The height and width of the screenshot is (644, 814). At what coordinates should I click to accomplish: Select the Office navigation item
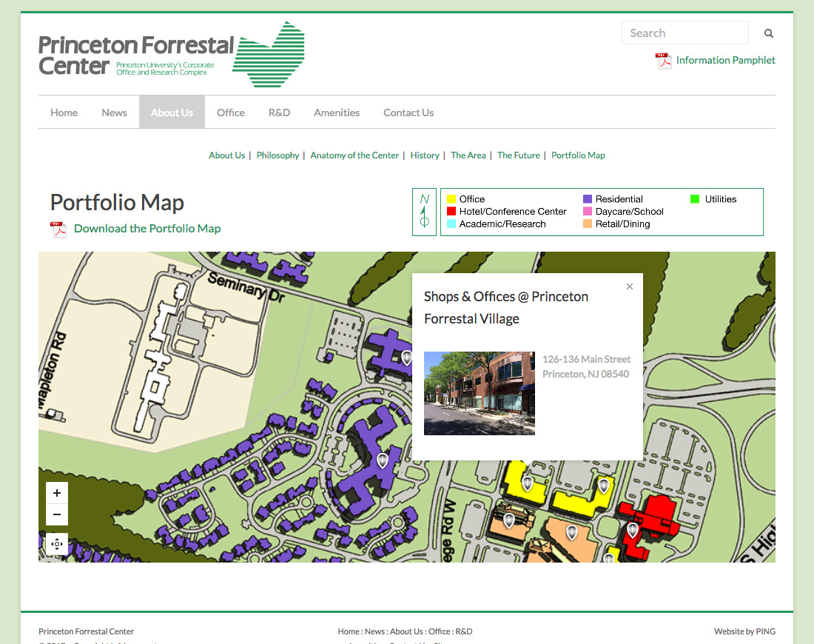[231, 113]
